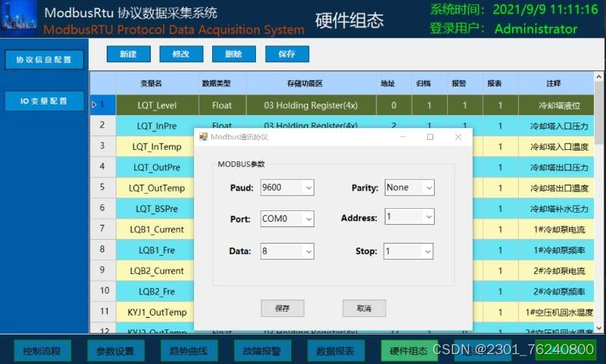Viewport: 606px width, 364px height.
Task: Click 取消 button in Modbus dialog
Action: [364, 309]
